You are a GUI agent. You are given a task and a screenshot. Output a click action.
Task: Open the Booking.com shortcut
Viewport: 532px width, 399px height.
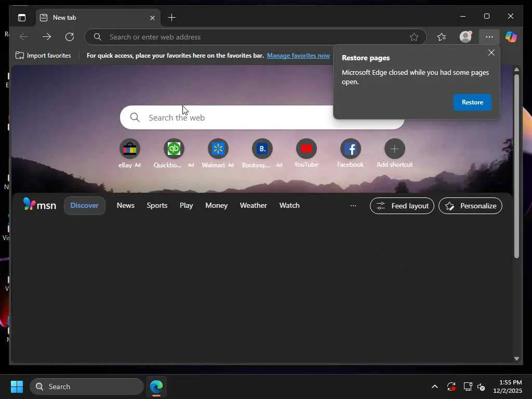(262, 153)
